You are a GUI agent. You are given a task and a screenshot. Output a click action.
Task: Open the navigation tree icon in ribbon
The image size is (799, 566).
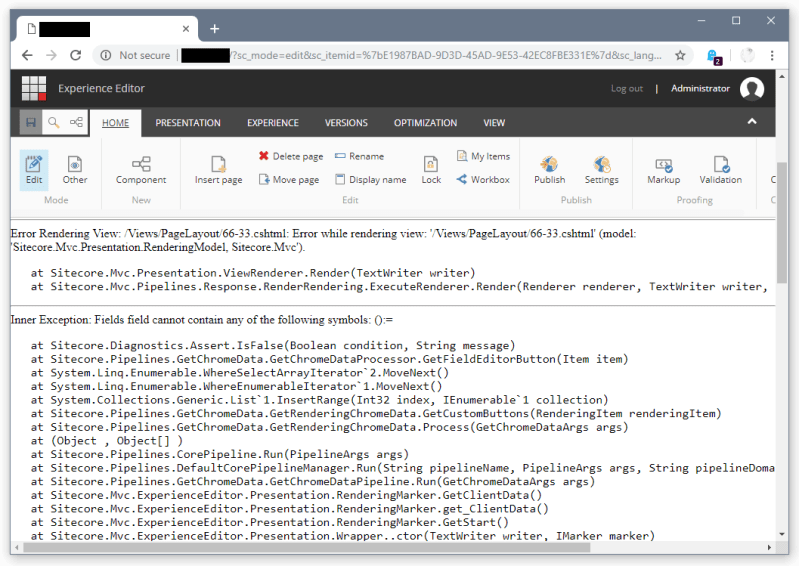(x=76, y=122)
